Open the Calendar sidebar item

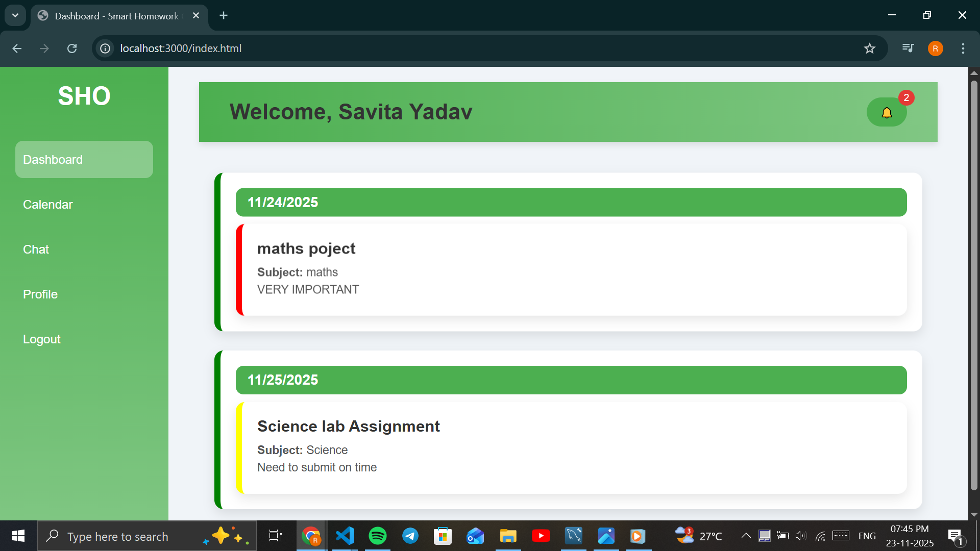[x=48, y=205]
